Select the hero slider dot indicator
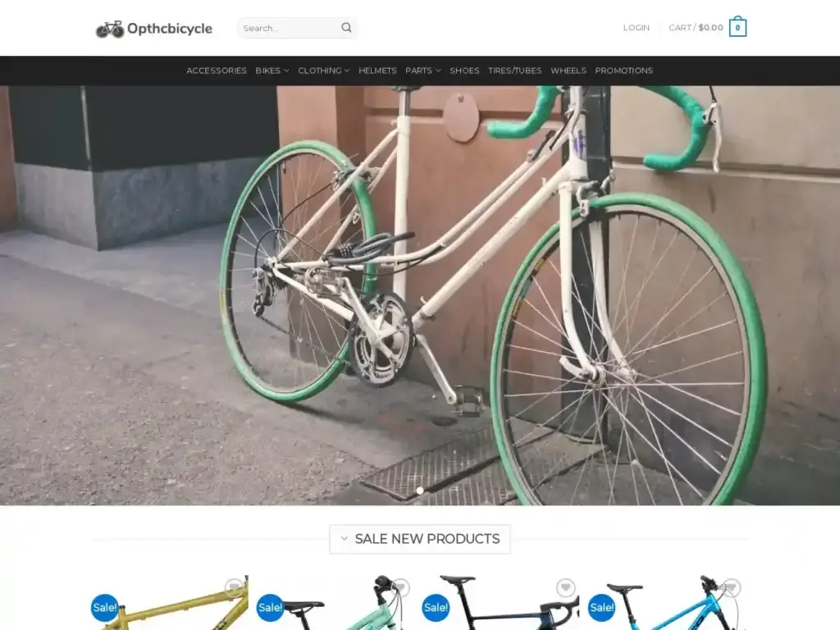The width and height of the screenshot is (840, 630). coord(420,491)
